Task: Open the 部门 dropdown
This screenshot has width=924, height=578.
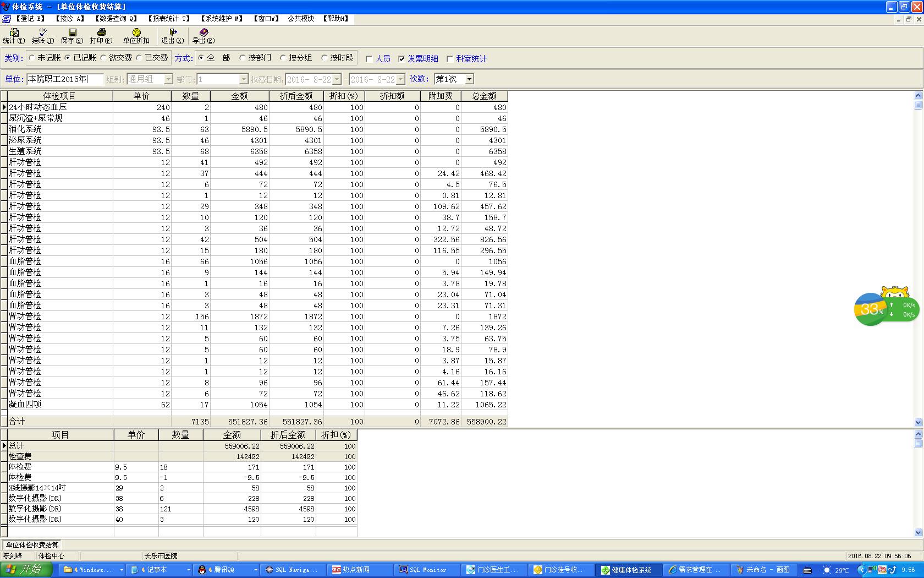Action: tap(243, 79)
